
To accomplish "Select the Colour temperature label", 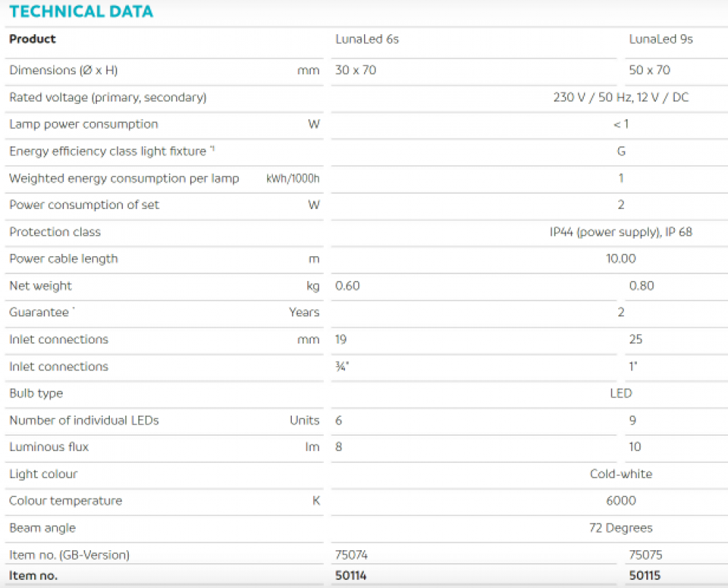I will [x=66, y=501].
